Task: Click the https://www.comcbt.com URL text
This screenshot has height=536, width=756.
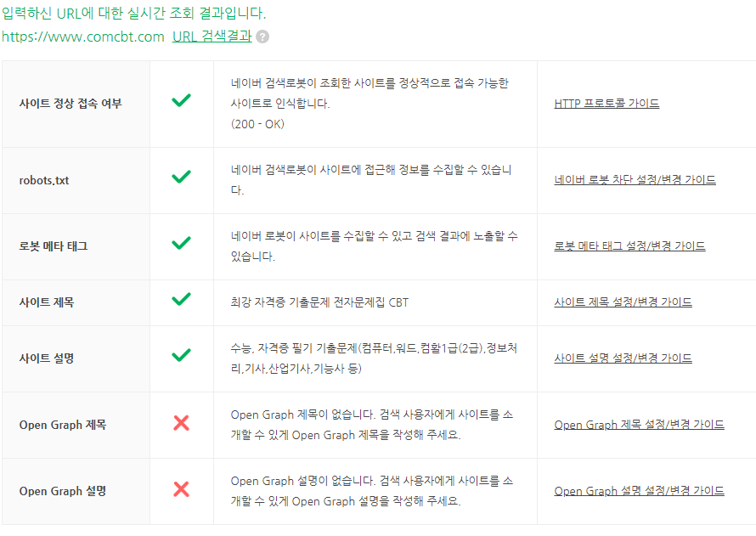Action: [x=83, y=37]
